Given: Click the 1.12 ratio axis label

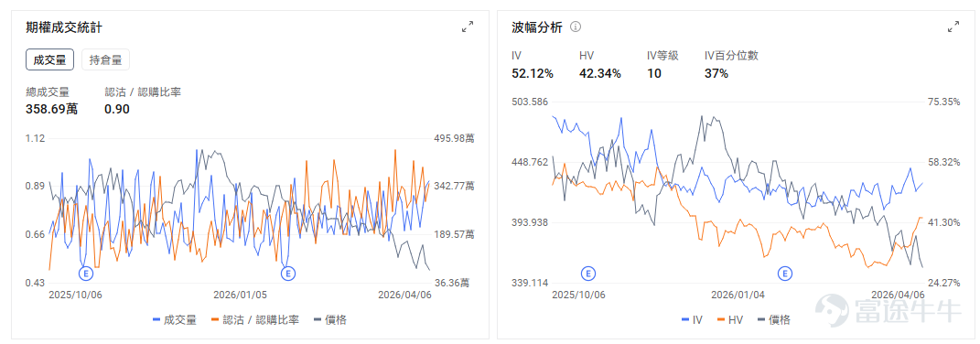Looking at the screenshot, I should [35, 138].
